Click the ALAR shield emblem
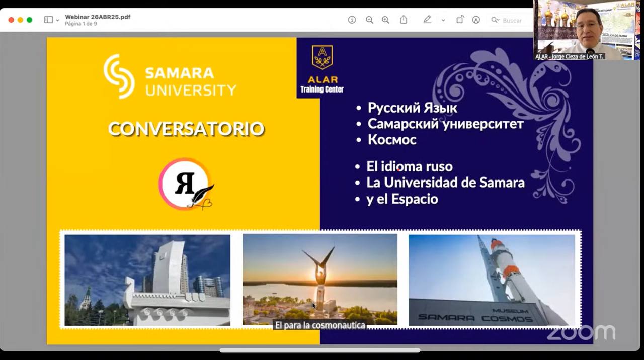This screenshot has width=644, height=360. (x=322, y=58)
